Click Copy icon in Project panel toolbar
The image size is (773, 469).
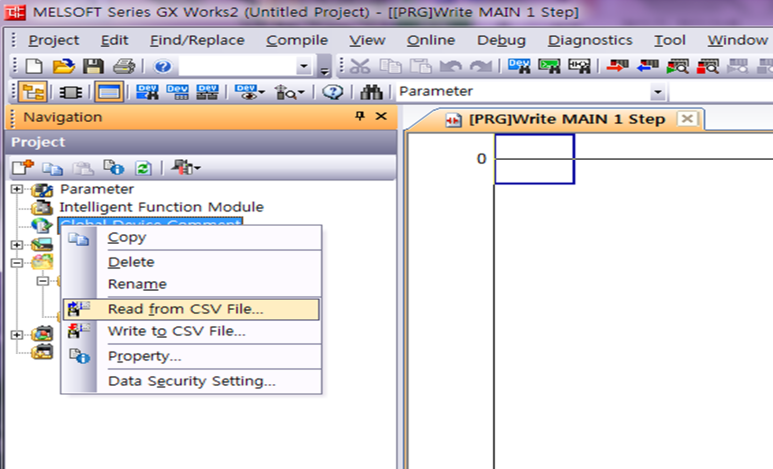pyautogui.click(x=52, y=168)
